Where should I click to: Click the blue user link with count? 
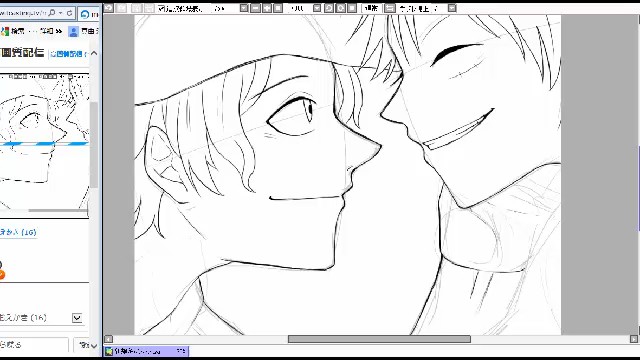tap(18, 232)
